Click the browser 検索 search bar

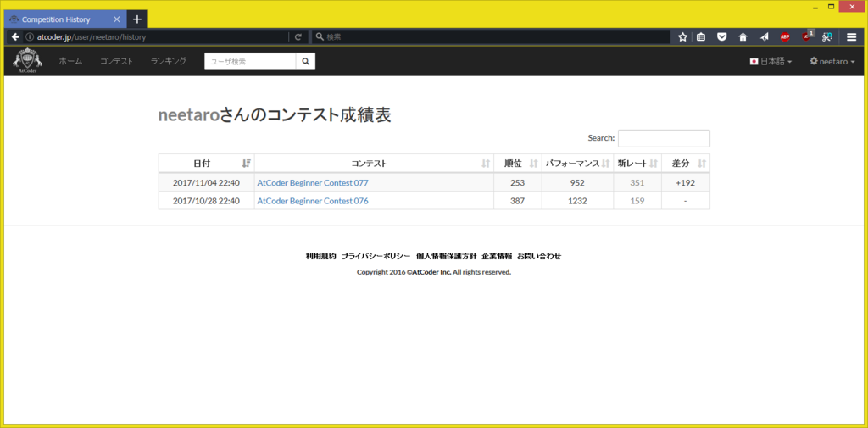492,37
